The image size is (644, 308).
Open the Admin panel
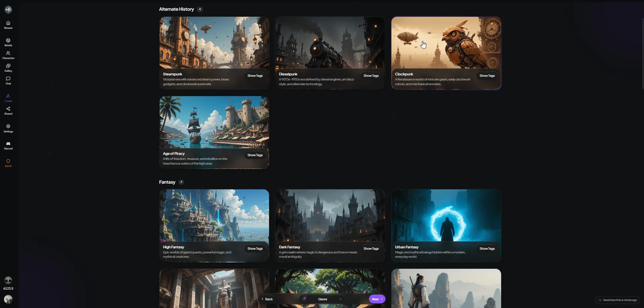[x=8, y=163]
